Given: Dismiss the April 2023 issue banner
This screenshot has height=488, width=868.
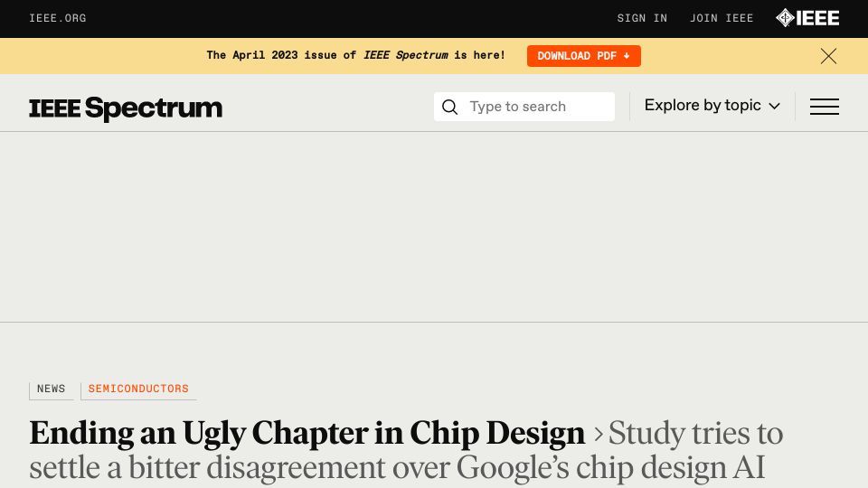Looking at the screenshot, I should coord(828,56).
